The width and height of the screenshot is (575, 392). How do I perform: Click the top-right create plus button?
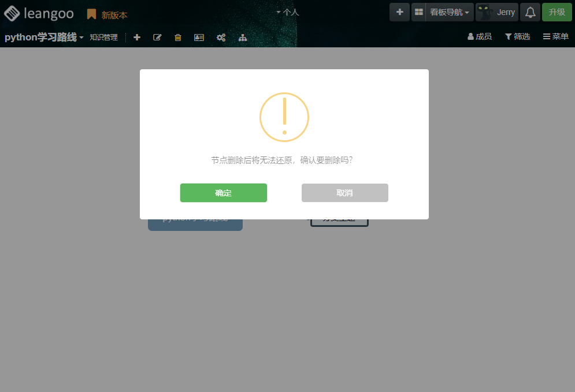click(399, 12)
